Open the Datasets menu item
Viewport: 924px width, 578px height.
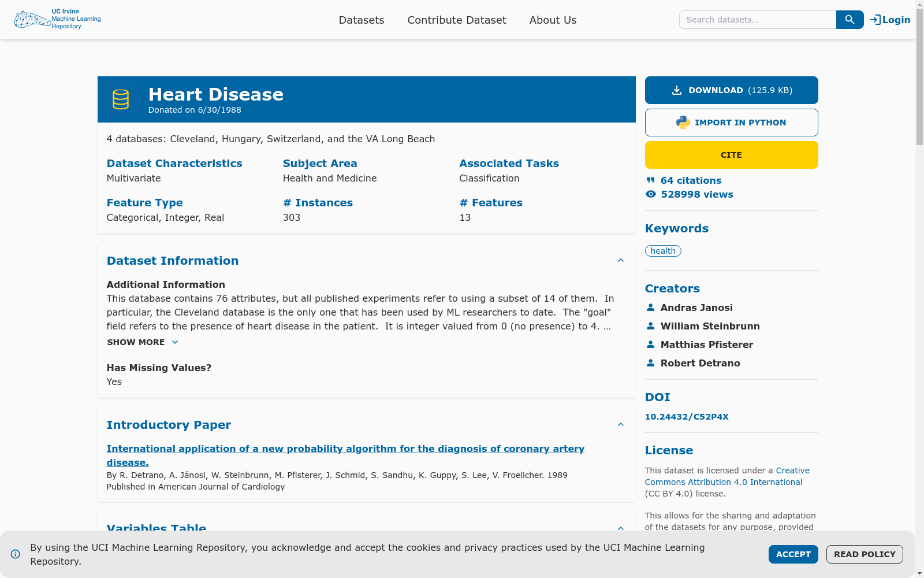[362, 20]
